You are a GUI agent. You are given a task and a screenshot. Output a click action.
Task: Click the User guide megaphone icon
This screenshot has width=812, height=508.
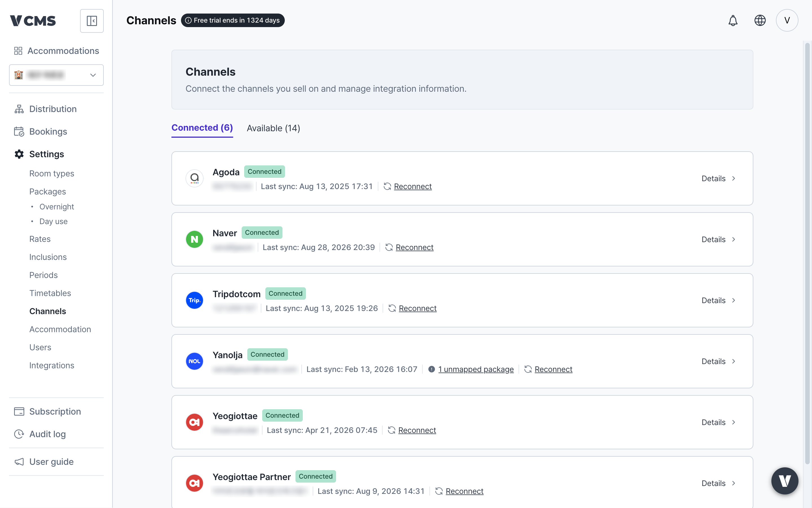(x=19, y=462)
